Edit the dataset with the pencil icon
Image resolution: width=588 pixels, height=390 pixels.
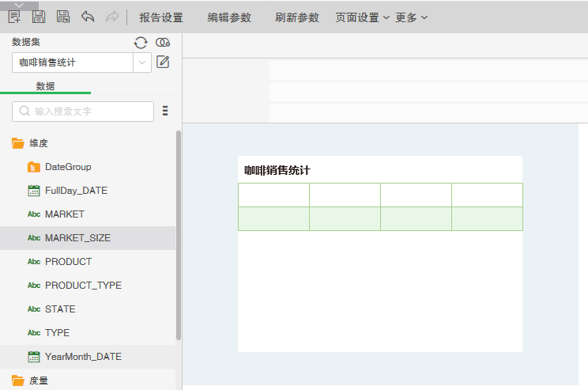tap(163, 62)
